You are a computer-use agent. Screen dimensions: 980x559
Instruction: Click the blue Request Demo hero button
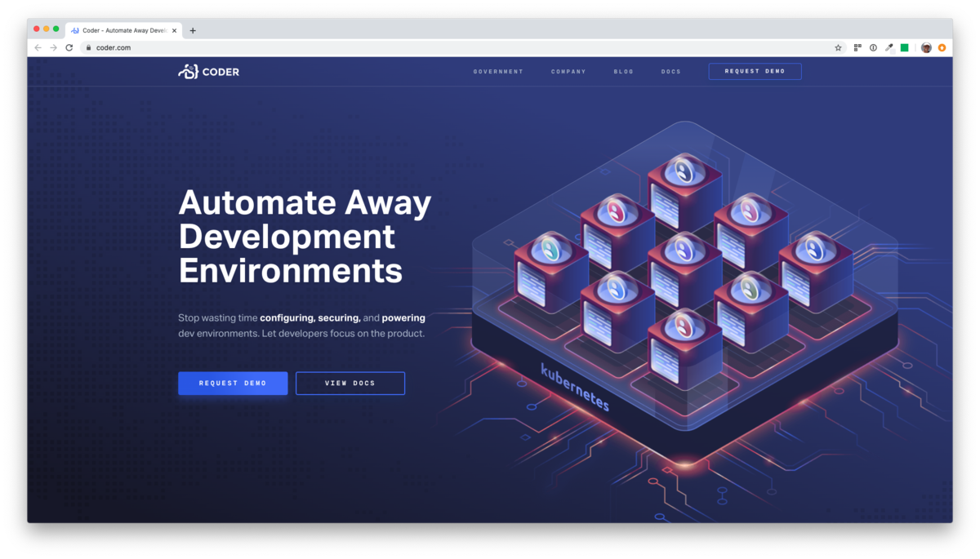[x=233, y=384]
